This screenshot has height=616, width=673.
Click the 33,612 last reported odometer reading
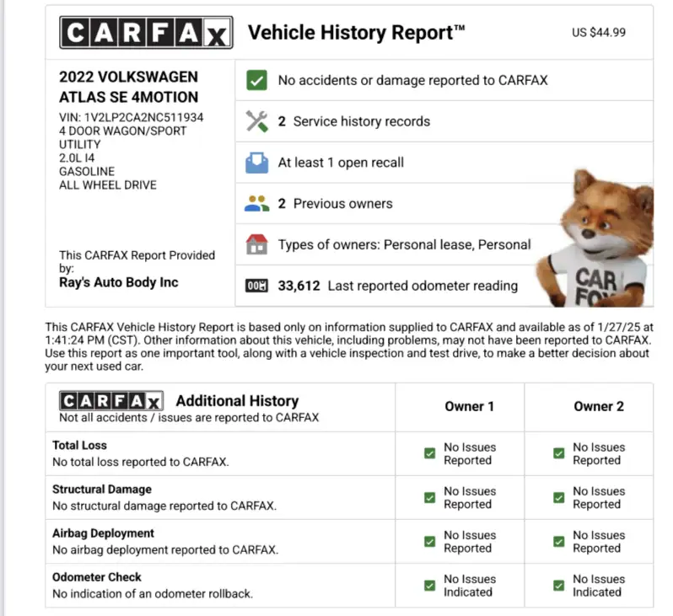pos(299,286)
